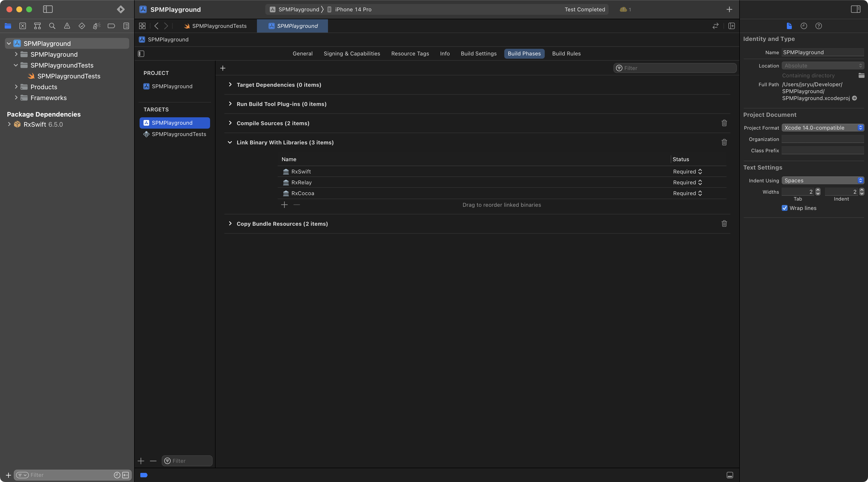The height and width of the screenshot is (482, 868).
Task: Switch to Resource Tags tab
Action: coord(410,53)
